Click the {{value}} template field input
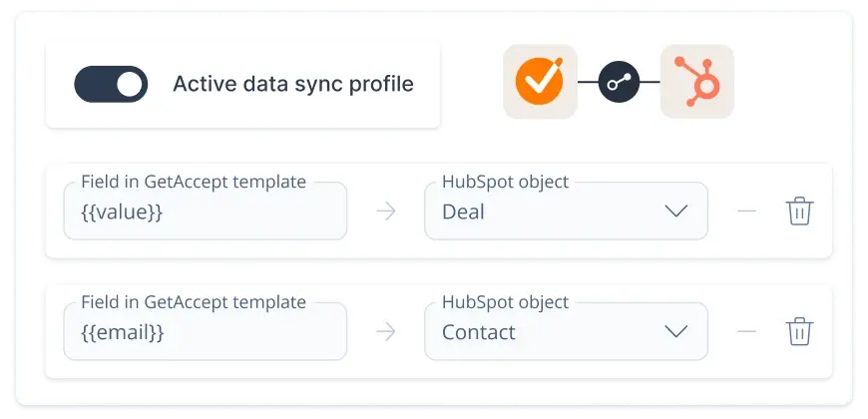868x419 pixels. tap(206, 210)
